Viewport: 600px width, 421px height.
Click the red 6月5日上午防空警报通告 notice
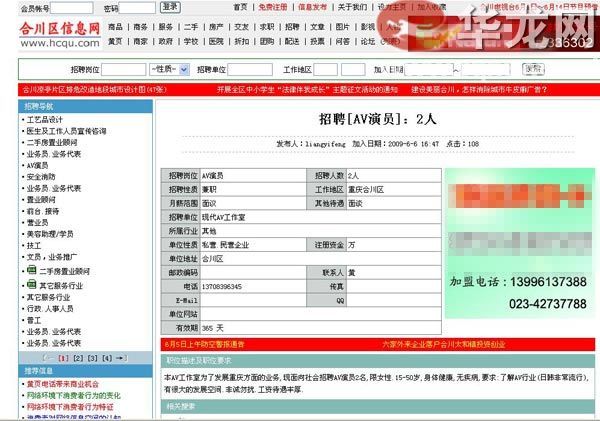[x=218, y=344]
